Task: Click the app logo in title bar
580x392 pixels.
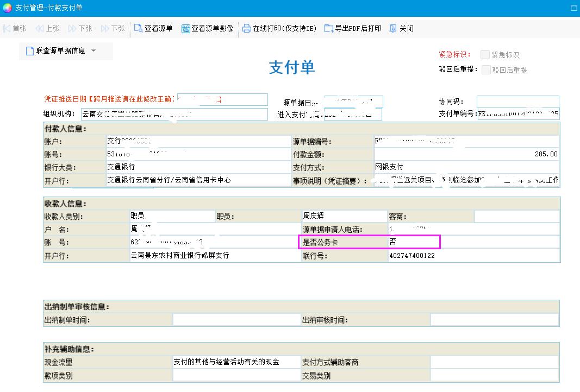Action: [x=7, y=8]
